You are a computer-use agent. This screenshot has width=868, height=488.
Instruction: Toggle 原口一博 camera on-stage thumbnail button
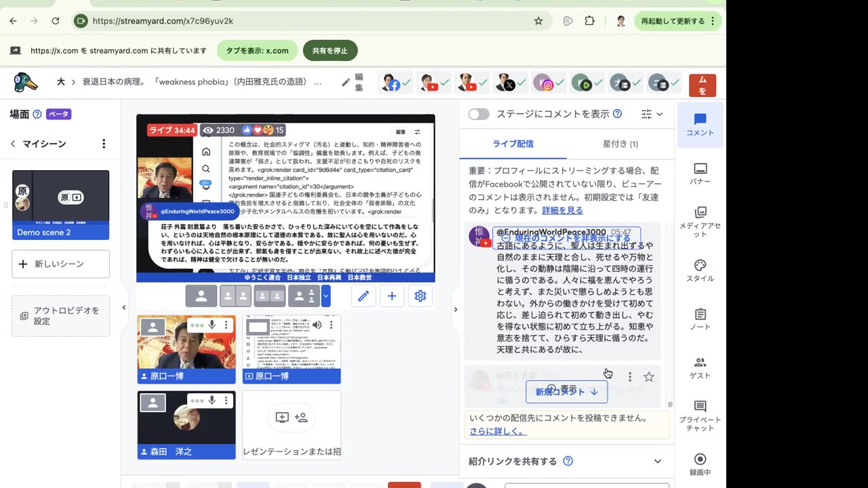click(153, 328)
